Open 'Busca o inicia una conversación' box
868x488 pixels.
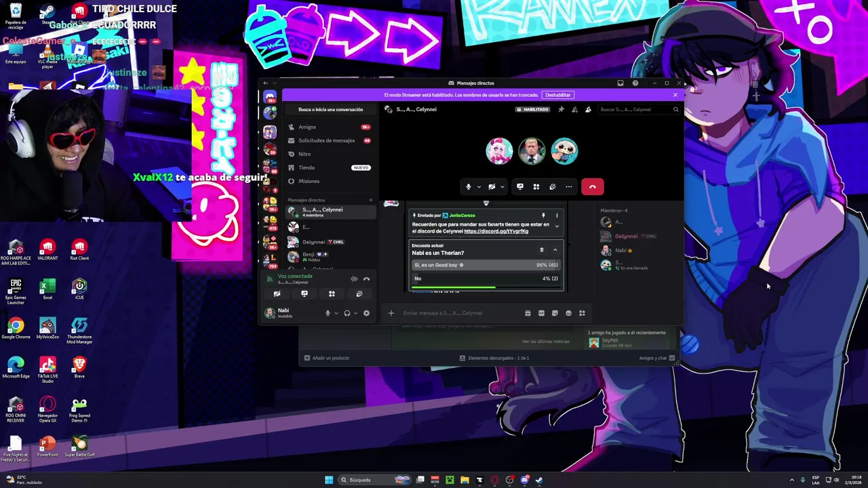(331, 109)
